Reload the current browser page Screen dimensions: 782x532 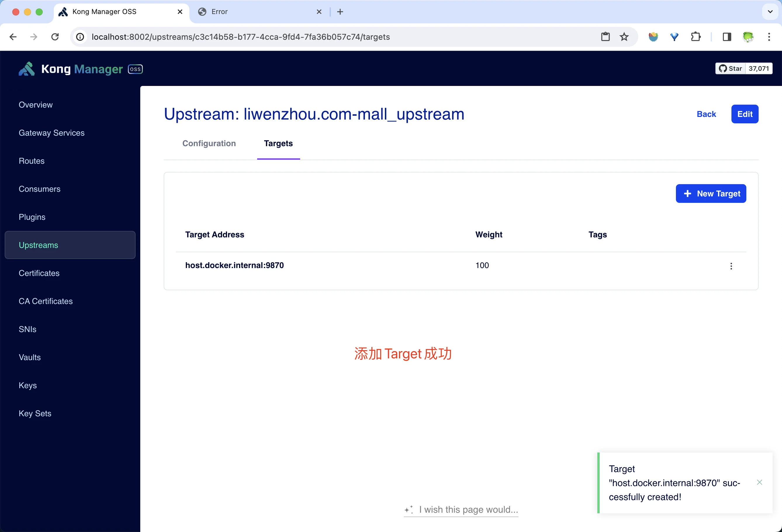pos(55,37)
